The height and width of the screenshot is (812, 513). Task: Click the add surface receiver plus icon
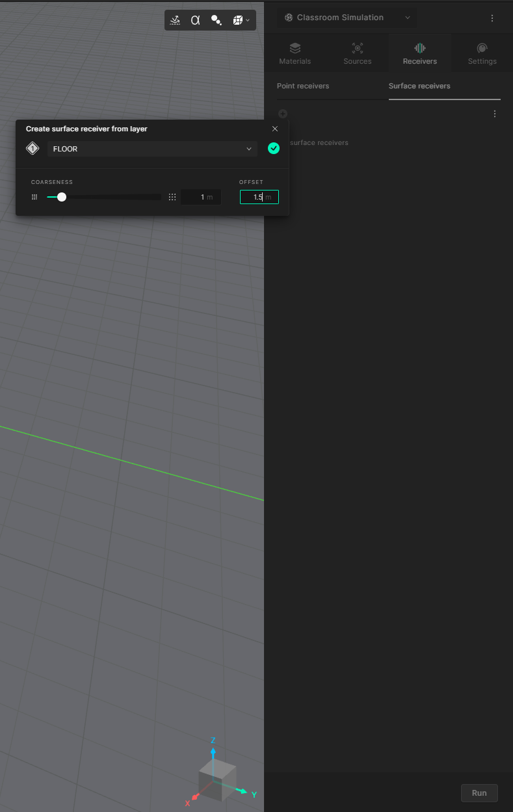[283, 114]
